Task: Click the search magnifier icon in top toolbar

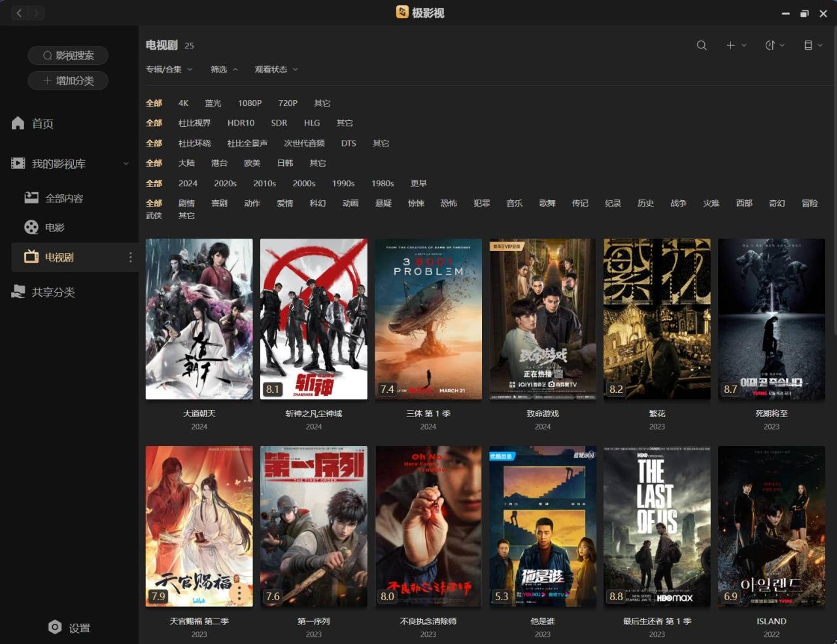Action: click(702, 45)
